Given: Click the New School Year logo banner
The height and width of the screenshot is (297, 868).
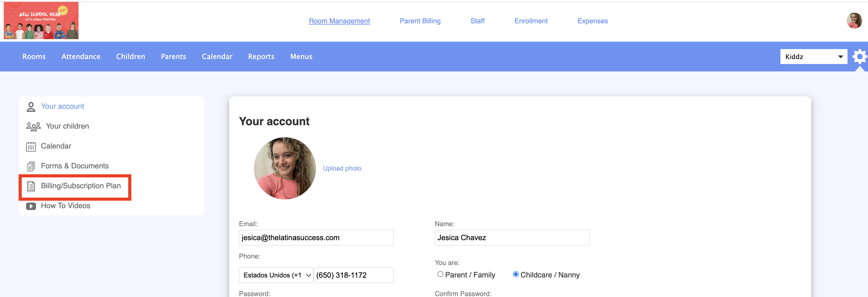Looking at the screenshot, I should coord(41,21).
